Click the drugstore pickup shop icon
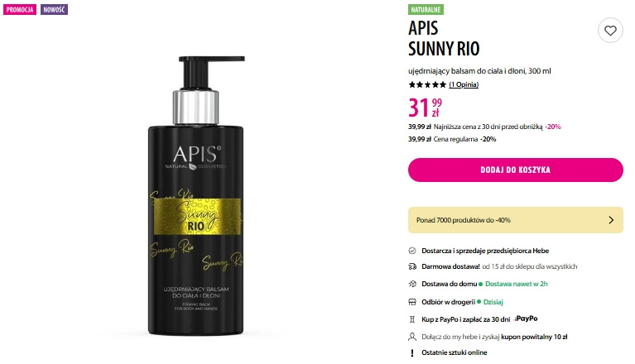Image resolution: width=635 pixels, height=364 pixels. tap(411, 302)
